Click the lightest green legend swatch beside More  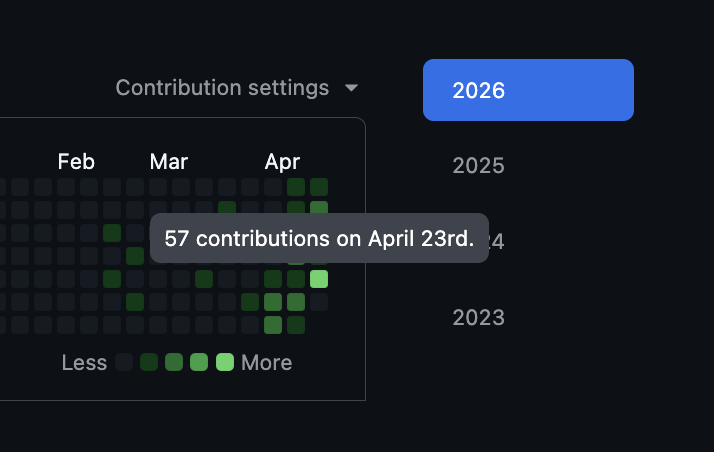click(x=224, y=362)
